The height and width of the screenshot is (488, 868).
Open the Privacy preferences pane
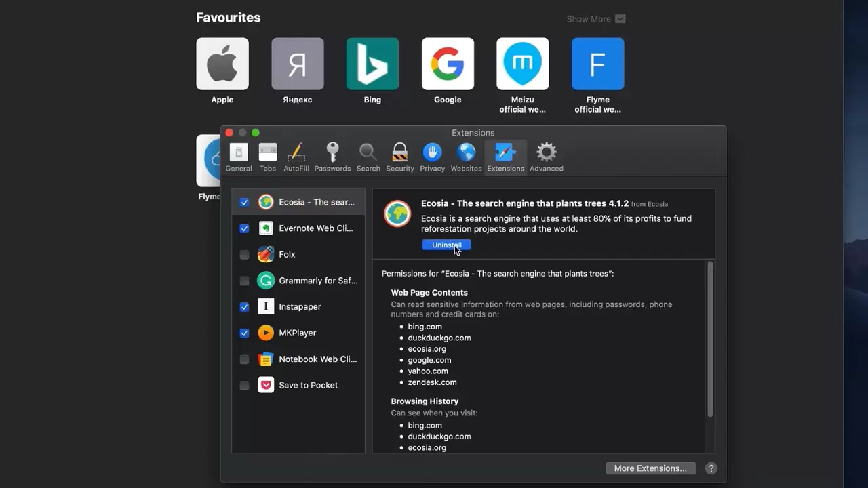432,157
